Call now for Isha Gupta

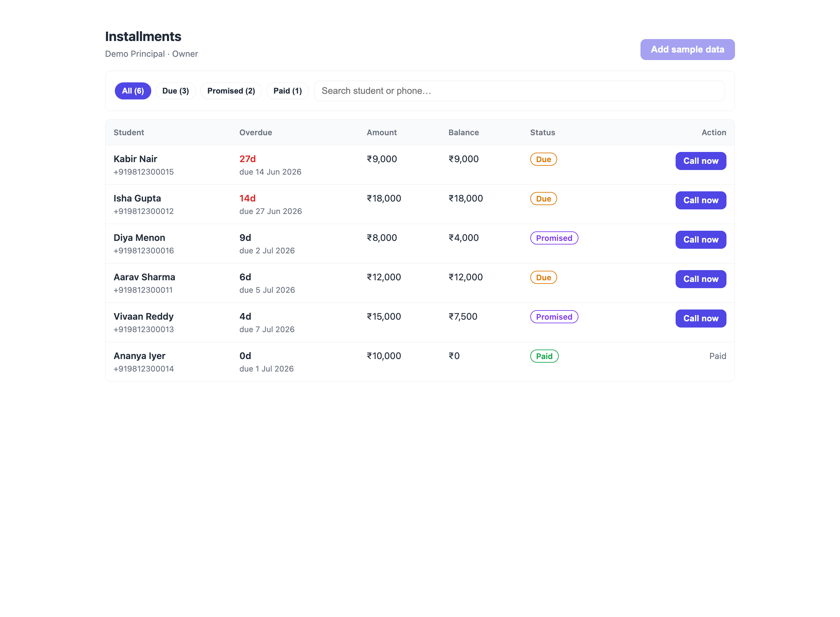coord(700,200)
